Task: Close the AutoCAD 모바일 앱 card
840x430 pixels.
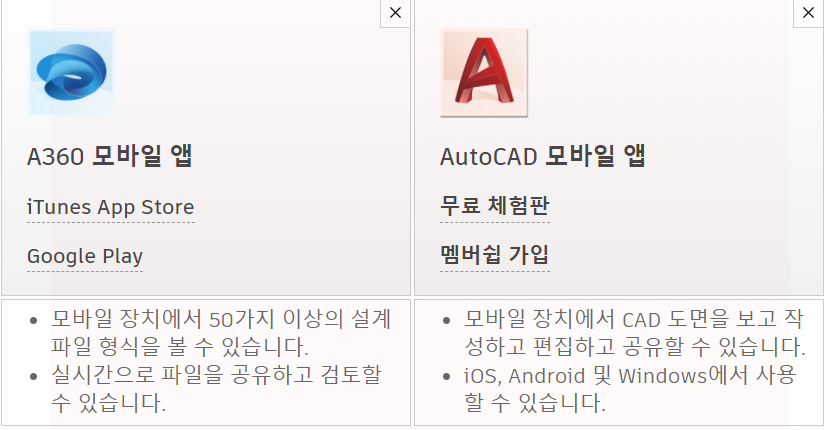Action: pos(808,13)
